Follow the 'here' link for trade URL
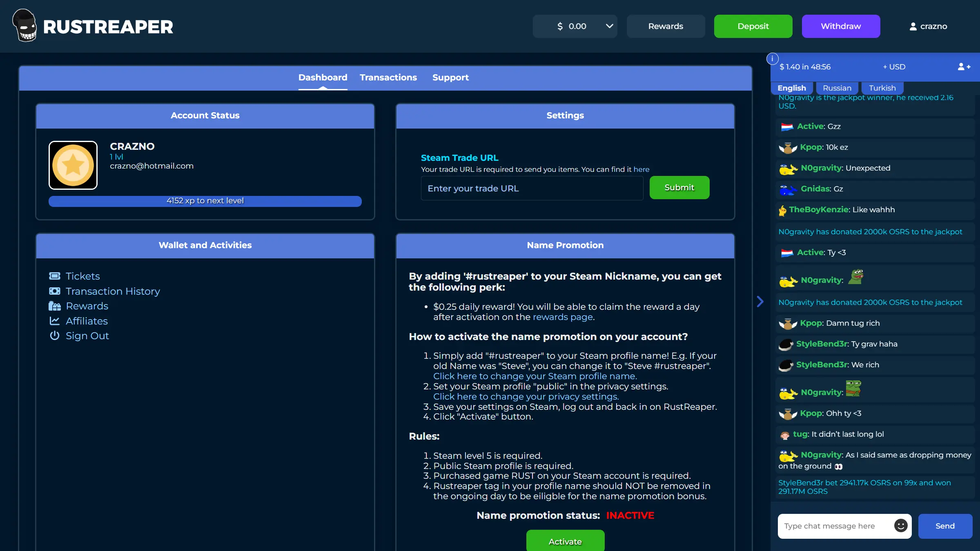 tap(641, 169)
